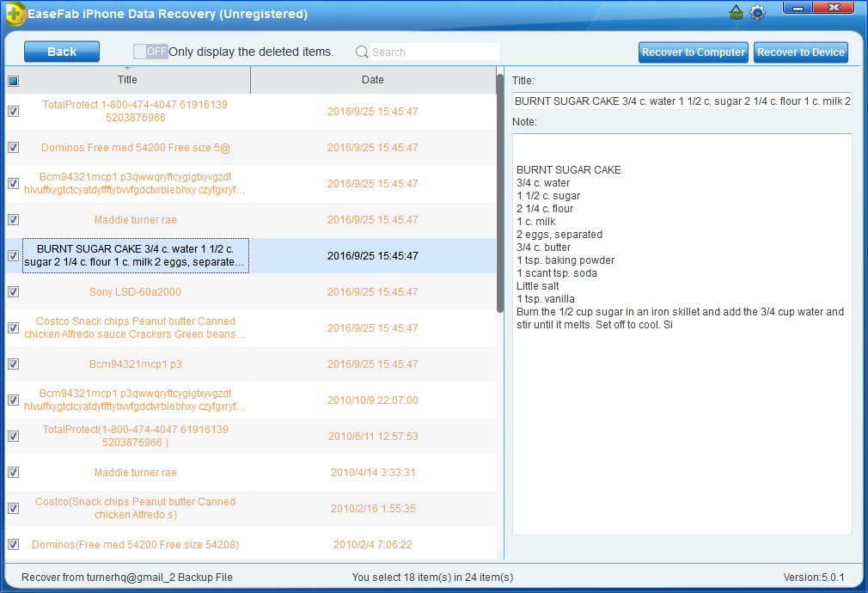This screenshot has width=868, height=593.
Task: Click date 2010/4/14 3:33:31
Action: click(x=373, y=473)
